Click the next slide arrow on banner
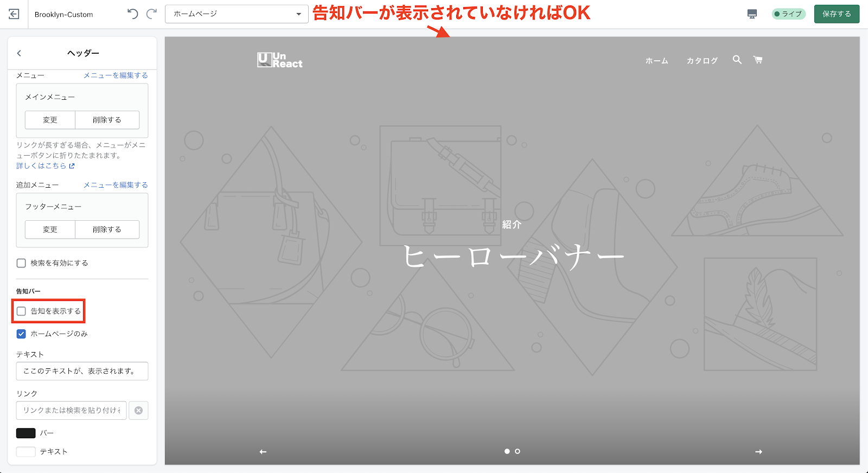The image size is (868, 473). point(758,452)
